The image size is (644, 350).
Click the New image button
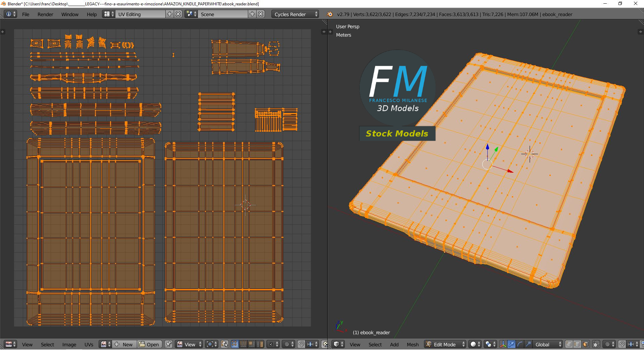(x=124, y=344)
